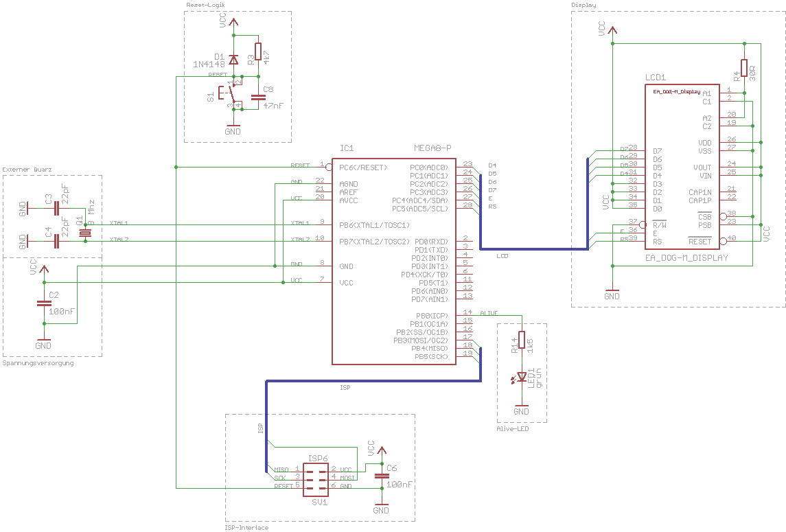
Task: Click the ISP-Interface frame label
Action: pyautogui.click(x=246, y=527)
